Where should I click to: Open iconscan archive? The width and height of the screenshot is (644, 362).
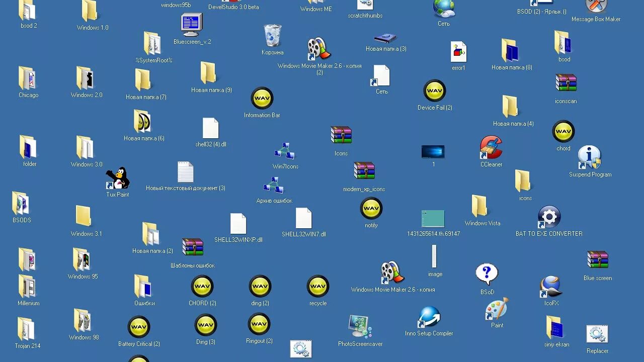(x=566, y=83)
